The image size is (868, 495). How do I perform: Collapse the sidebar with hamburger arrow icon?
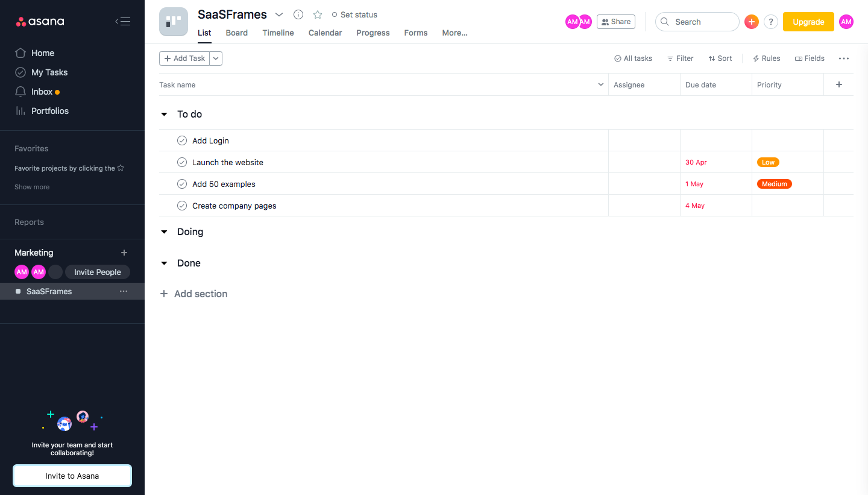[x=122, y=22]
